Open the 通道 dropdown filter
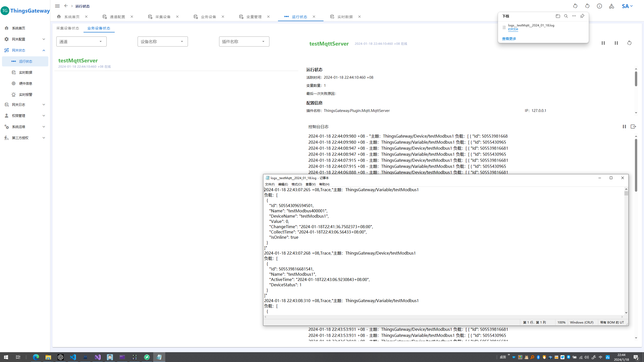This screenshot has height=362, width=644. [x=81, y=42]
